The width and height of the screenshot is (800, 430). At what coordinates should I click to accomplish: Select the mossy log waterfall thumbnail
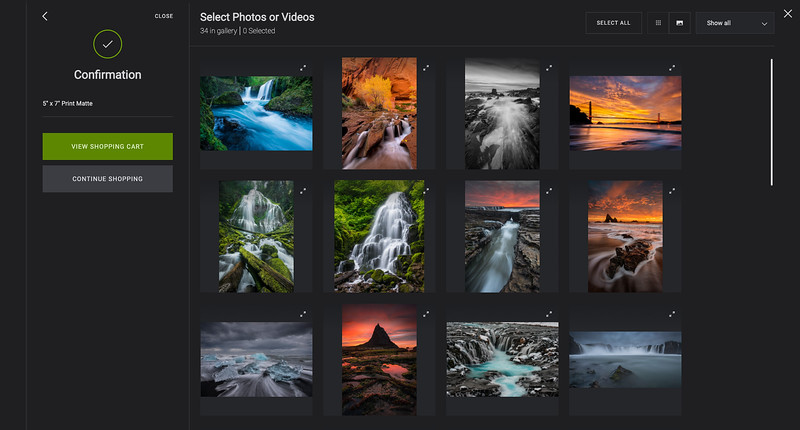click(256, 237)
